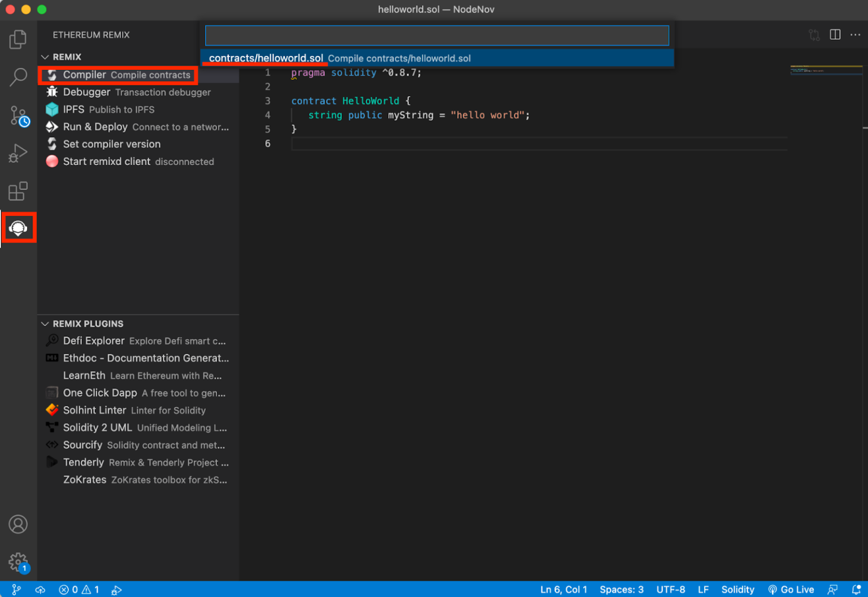Open the Extensions view icon
Screen dimensions: 868x597
18,191
